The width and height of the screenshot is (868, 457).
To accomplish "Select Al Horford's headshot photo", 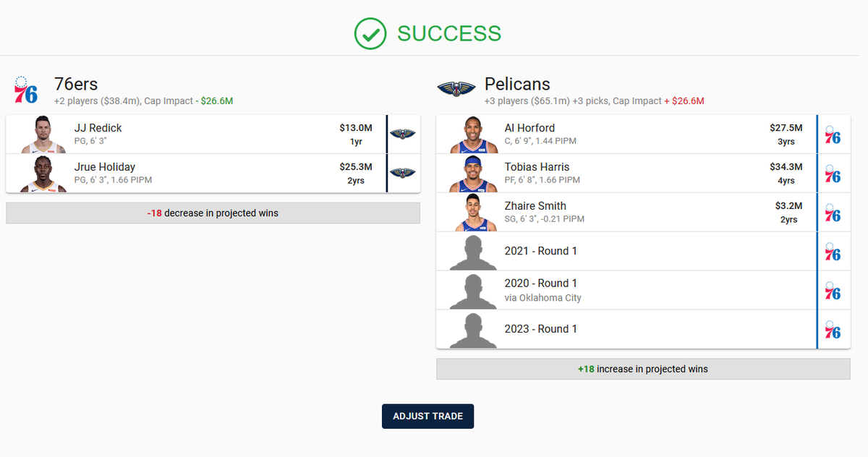I will pos(473,134).
